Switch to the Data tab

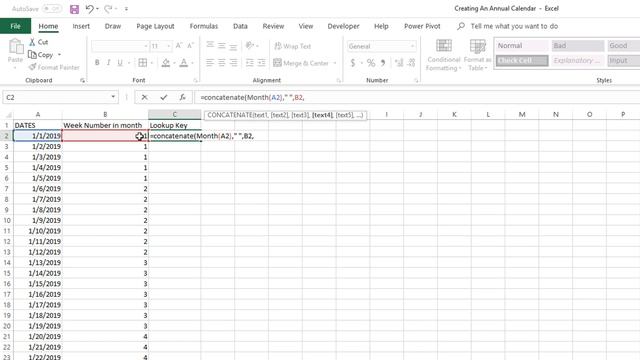pos(240,26)
